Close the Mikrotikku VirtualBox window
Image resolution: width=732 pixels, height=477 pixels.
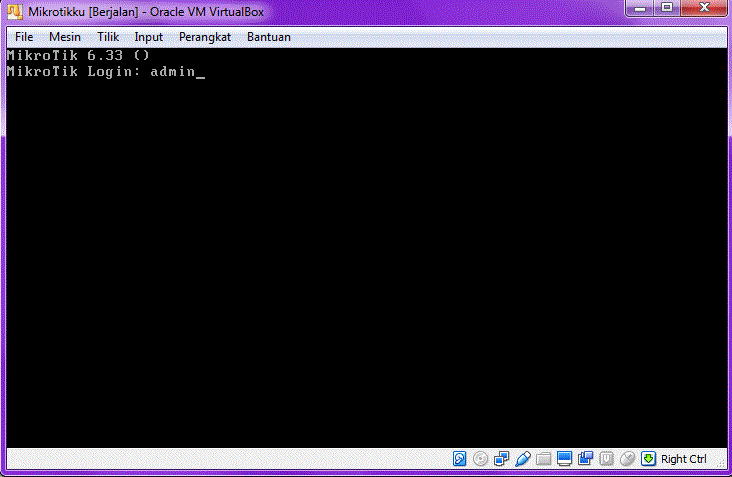click(704, 8)
